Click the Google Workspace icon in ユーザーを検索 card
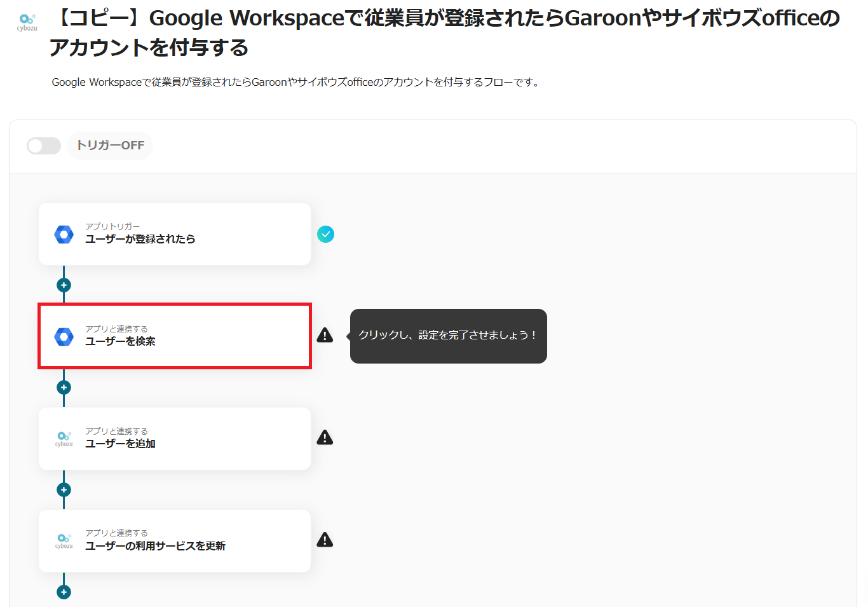The image size is (868, 607). [64, 336]
